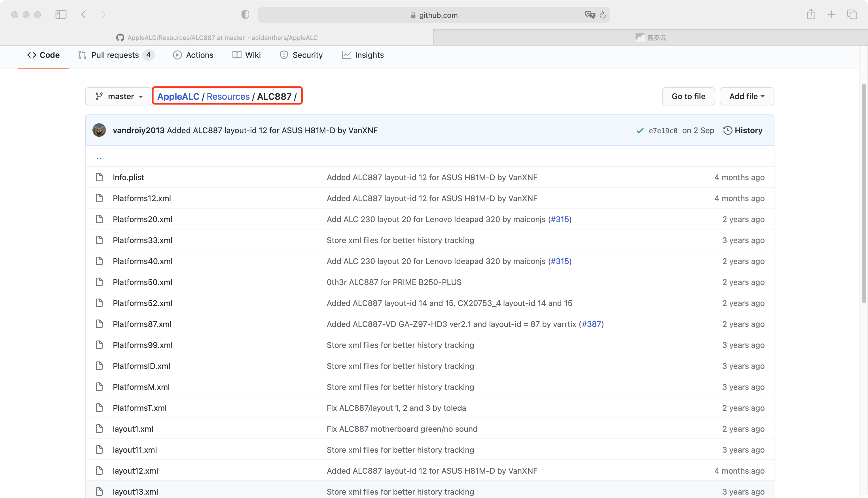Click the green commit status checkmark
868x498 pixels.
click(x=640, y=131)
